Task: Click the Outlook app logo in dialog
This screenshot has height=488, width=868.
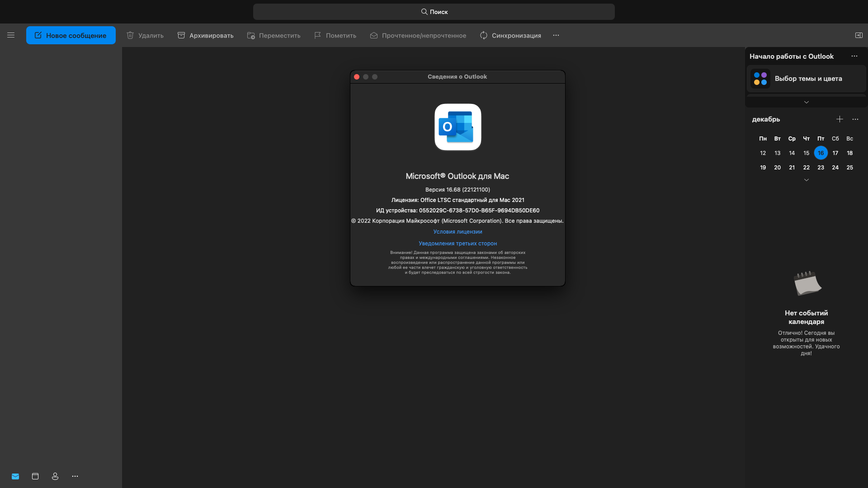Action: click(458, 127)
